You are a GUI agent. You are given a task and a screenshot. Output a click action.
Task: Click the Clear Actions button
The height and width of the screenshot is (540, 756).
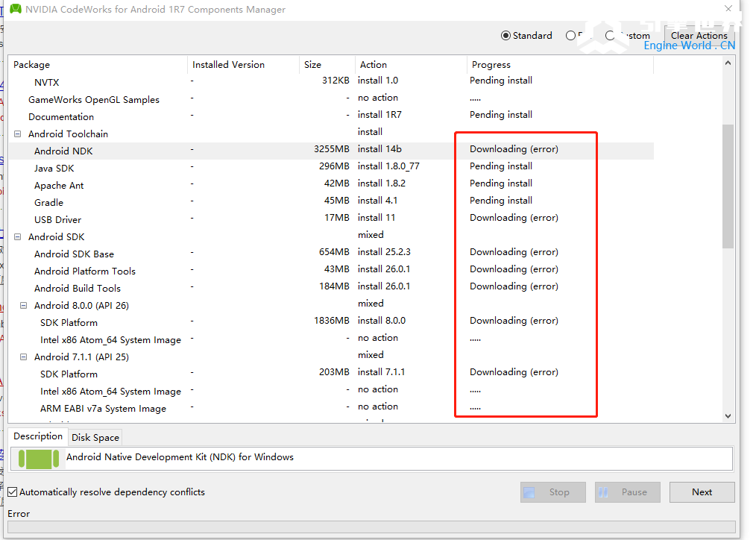(x=699, y=36)
